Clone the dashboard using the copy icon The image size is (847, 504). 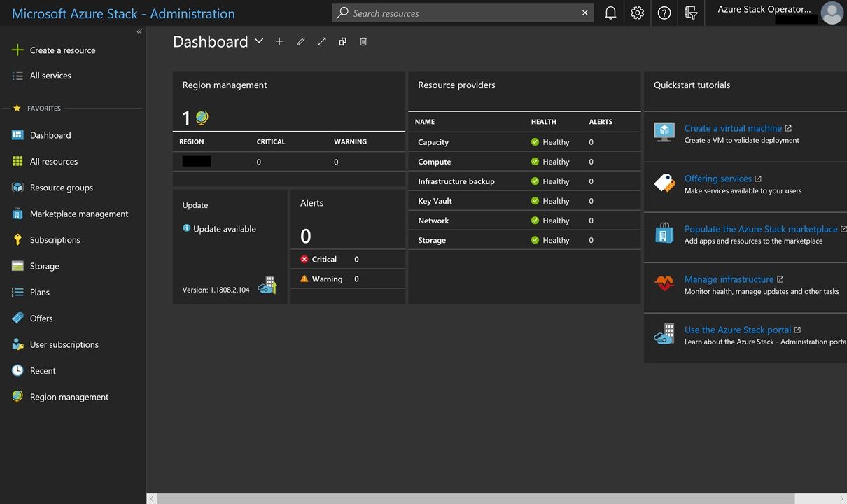click(342, 41)
